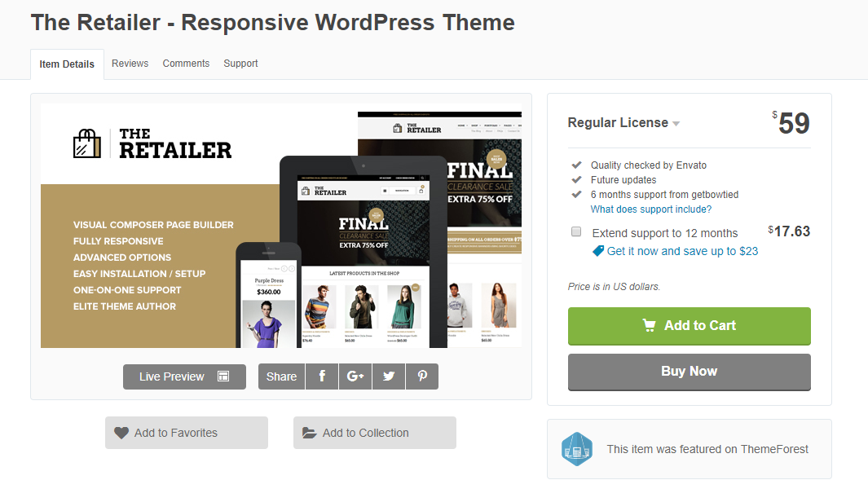Click the 'Quality checked by Envato' text

pyautogui.click(x=649, y=165)
